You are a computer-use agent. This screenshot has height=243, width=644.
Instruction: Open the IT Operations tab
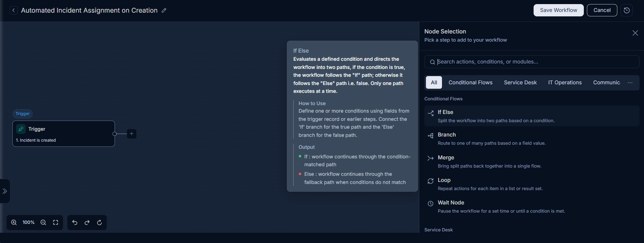click(565, 83)
